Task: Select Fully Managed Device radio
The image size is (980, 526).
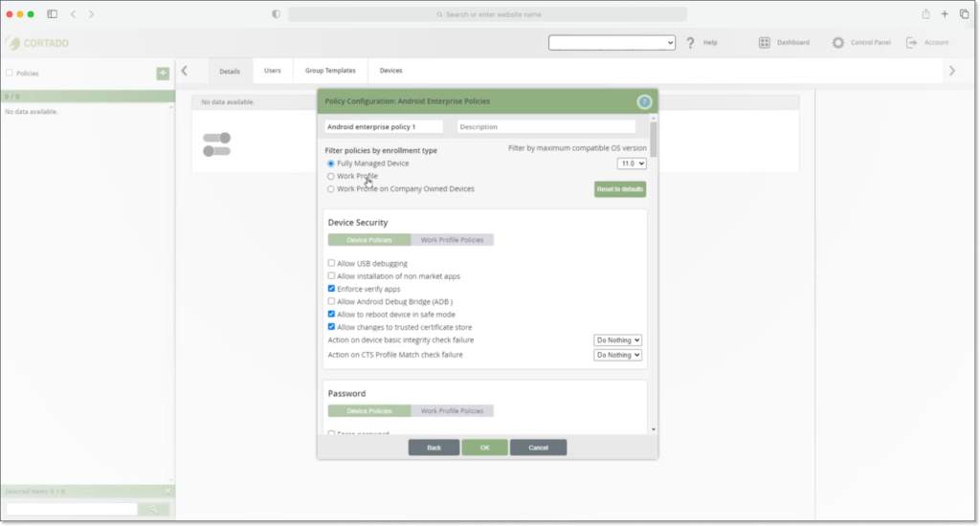Action: [330, 164]
